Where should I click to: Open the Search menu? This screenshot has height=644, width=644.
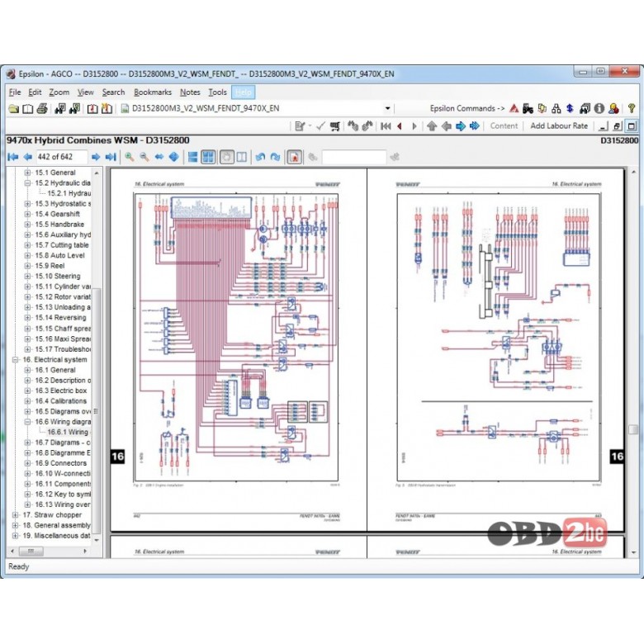pyautogui.click(x=113, y=92)
